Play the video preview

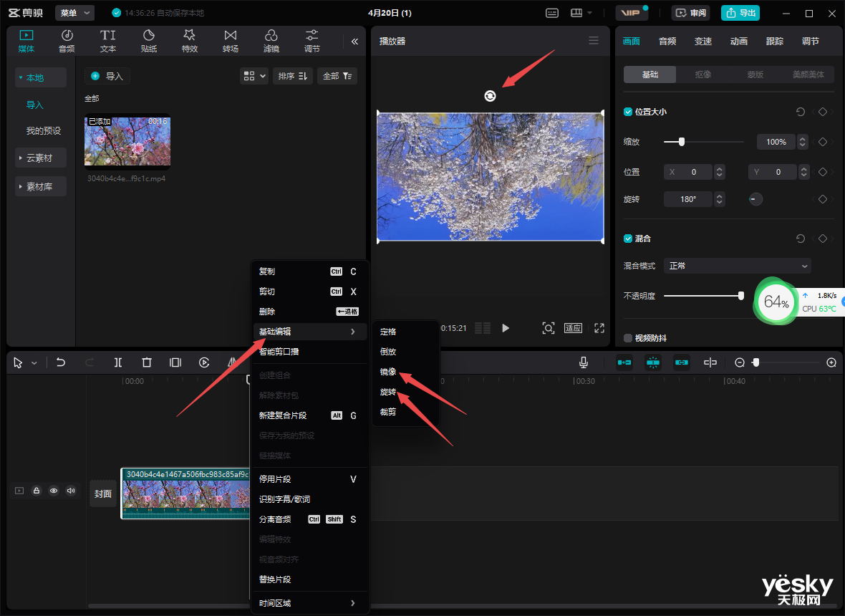click(506, 327)
